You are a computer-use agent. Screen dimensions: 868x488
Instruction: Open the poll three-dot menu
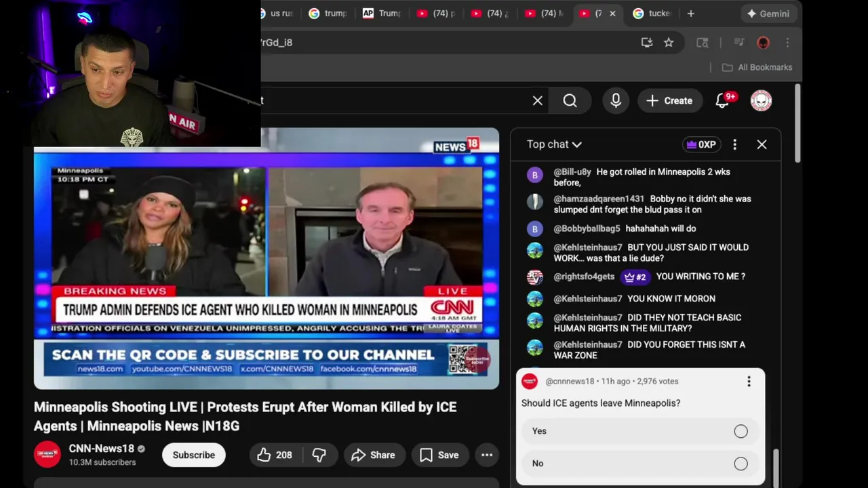(x=749, y=382)
